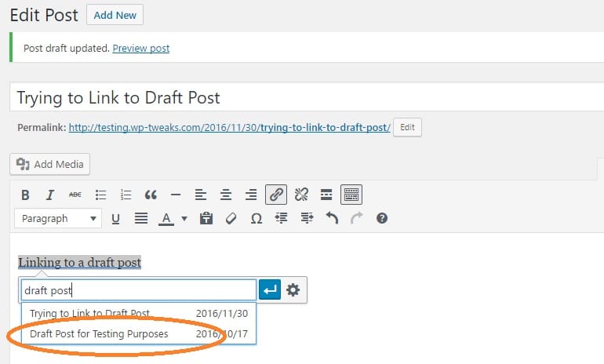Expand the text color dropdown arrow

pos(184,219)
